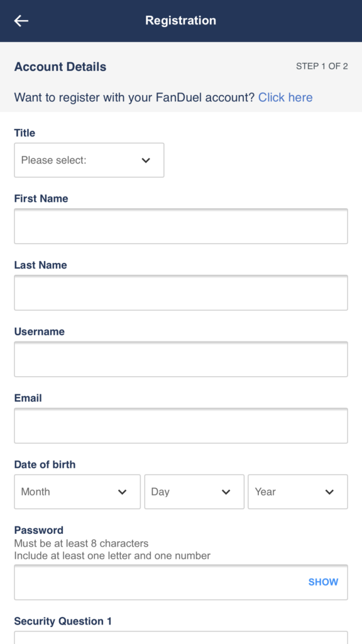Open the Title 'Please select:' dropdown
This screenshot has width=362, height=644.
[75, 160]
